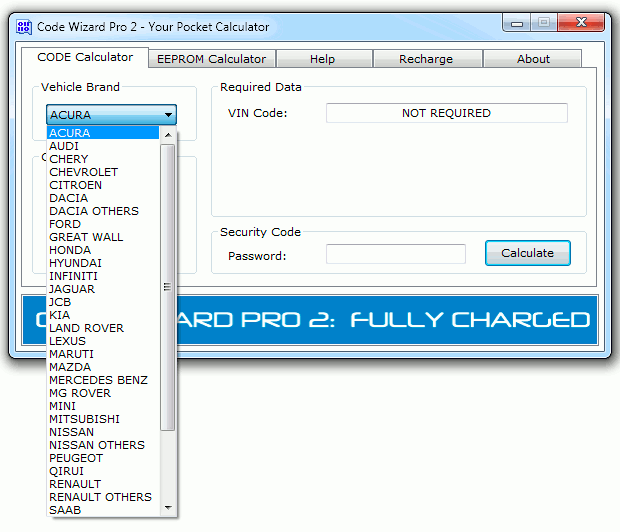Select JAGUAR in the brand list
Image resolution: width=620 pixels, height=532 pixels.
(103, 289)
